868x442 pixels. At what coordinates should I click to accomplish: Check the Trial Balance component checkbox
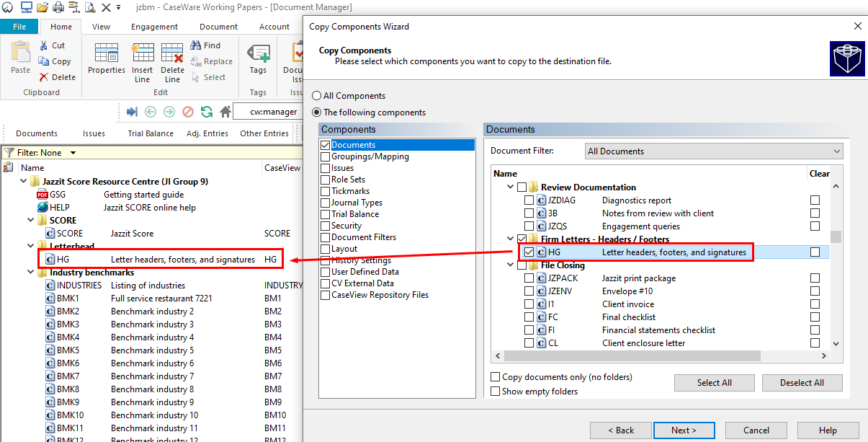point(326,214)
